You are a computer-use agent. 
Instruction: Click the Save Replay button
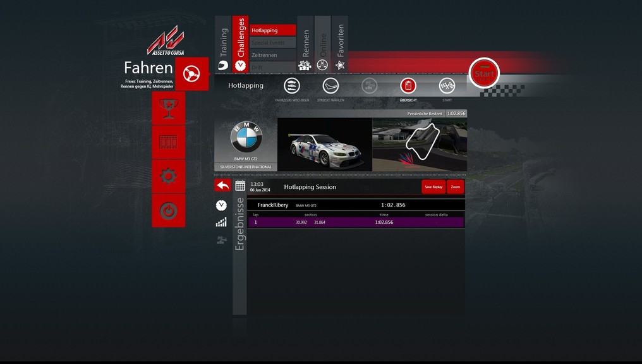433,186
